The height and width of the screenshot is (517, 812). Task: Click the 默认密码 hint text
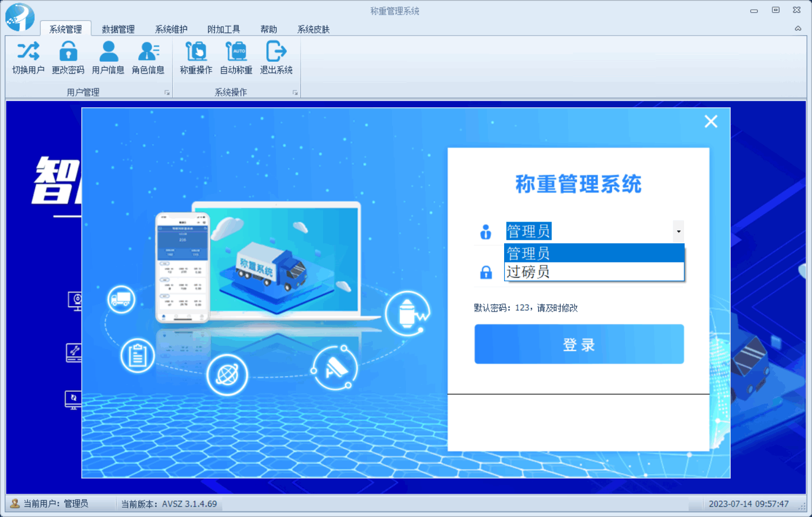point(526,308)
